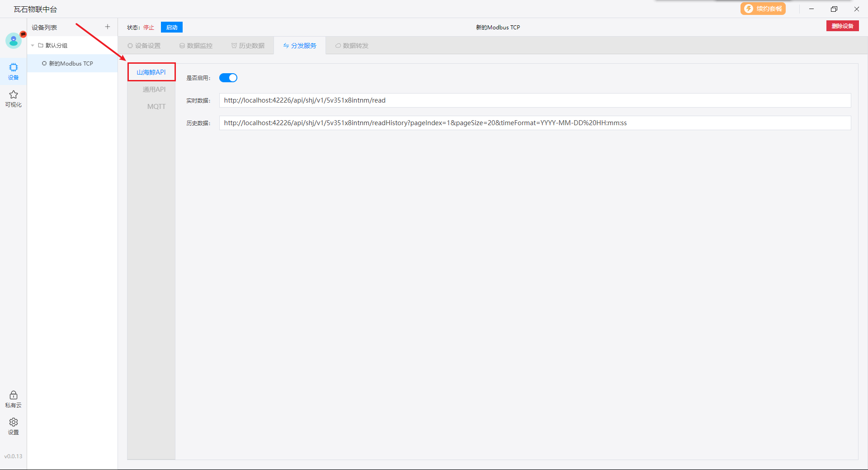Open the 可视化 star icon

(x=14, y=99)
